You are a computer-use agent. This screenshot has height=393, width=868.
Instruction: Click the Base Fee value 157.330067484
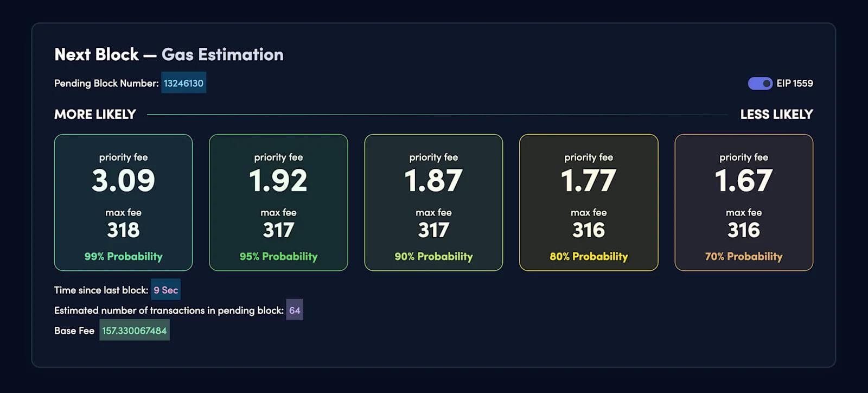135,330
